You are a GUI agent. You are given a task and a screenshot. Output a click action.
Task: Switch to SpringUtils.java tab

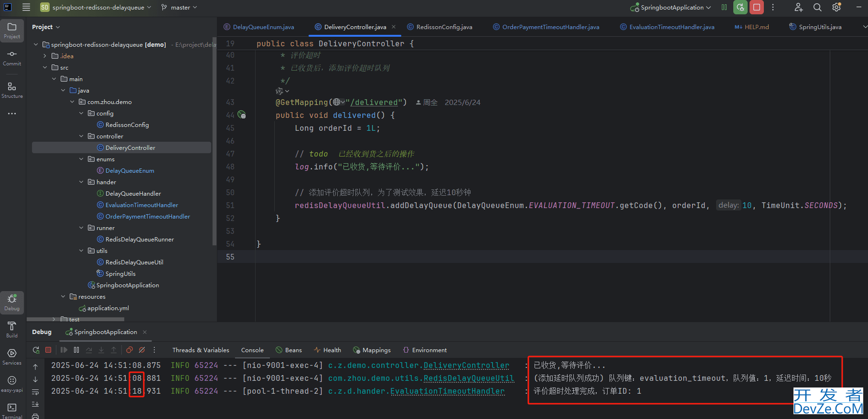(815, 27)
